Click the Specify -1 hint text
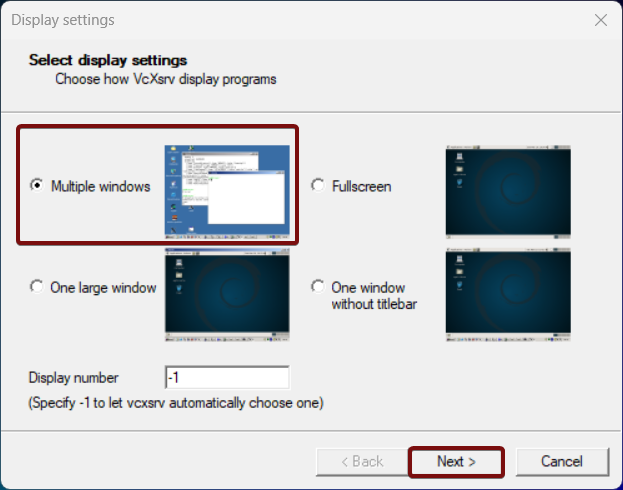623x490 pixels. (x=176, y=403)
